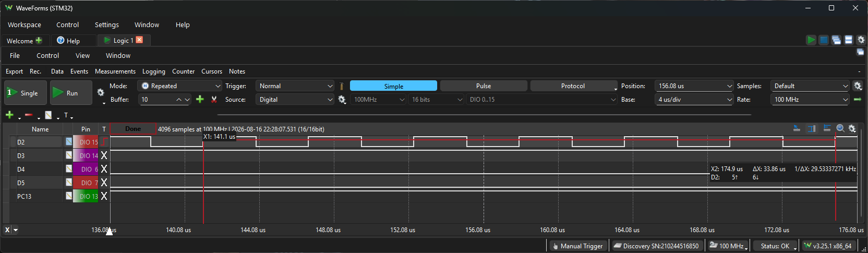Click the Single acquisition button
The height and width of the screenshot is (253, 868).
pos(26,93)
